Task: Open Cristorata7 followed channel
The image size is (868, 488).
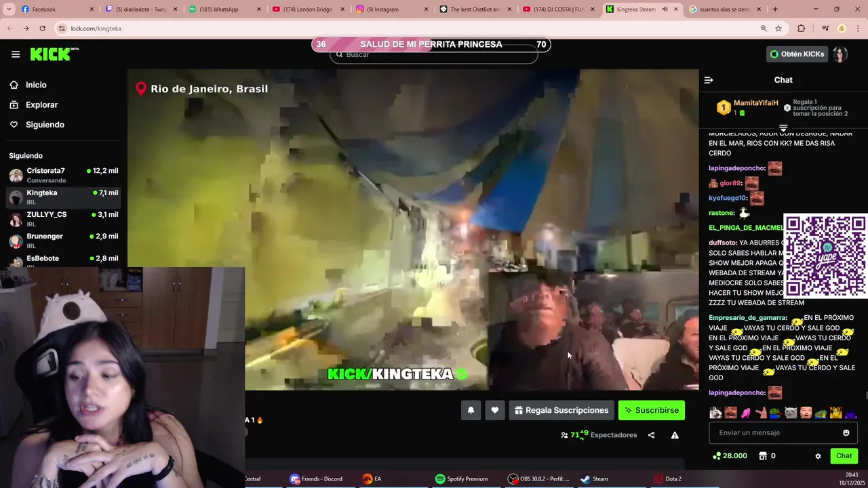Action: pyautogui.click(x=64, y=175)
